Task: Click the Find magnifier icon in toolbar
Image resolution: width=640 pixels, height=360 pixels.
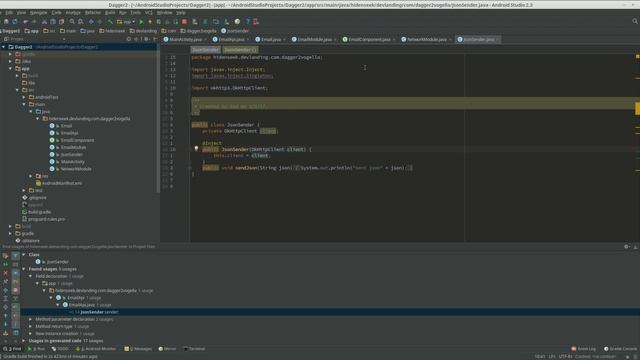Action: point(72,22)
